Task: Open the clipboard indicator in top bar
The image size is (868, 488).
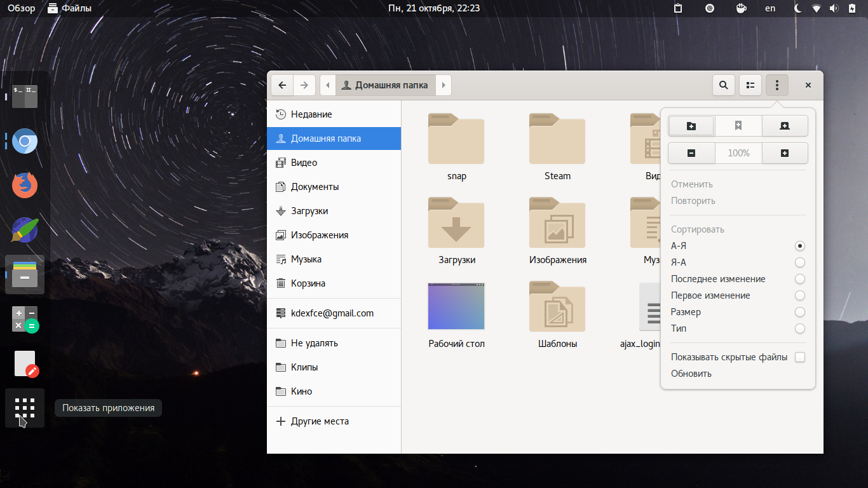Action: click(x=678, y=8)
